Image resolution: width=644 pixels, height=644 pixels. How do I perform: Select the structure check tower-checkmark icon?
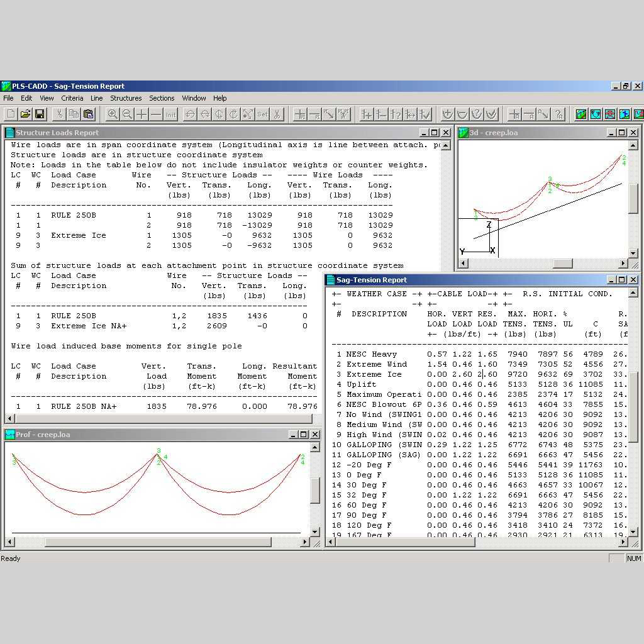[426, 114]
